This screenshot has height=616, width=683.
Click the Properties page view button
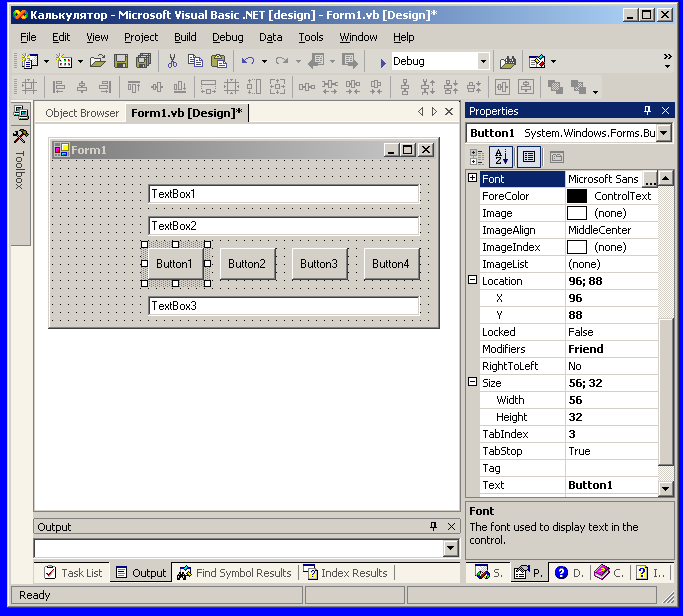click(529, 157)
